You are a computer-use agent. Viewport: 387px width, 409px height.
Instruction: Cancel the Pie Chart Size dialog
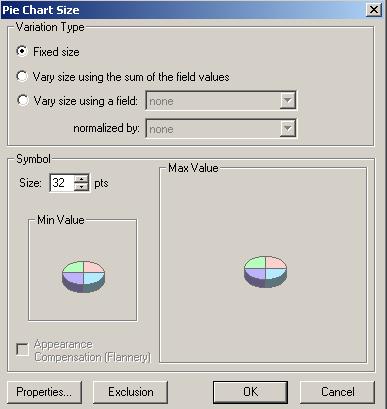click(337, 392)
